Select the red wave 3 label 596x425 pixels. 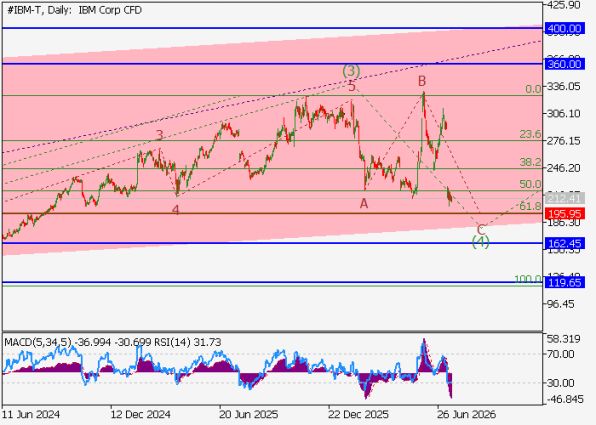160,135
